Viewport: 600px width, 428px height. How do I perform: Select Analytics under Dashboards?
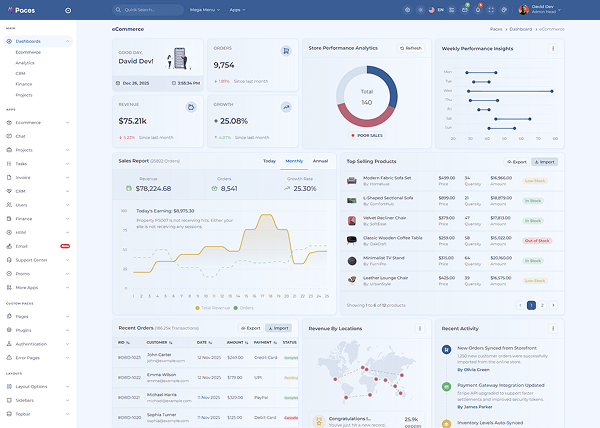coord(25,62)
